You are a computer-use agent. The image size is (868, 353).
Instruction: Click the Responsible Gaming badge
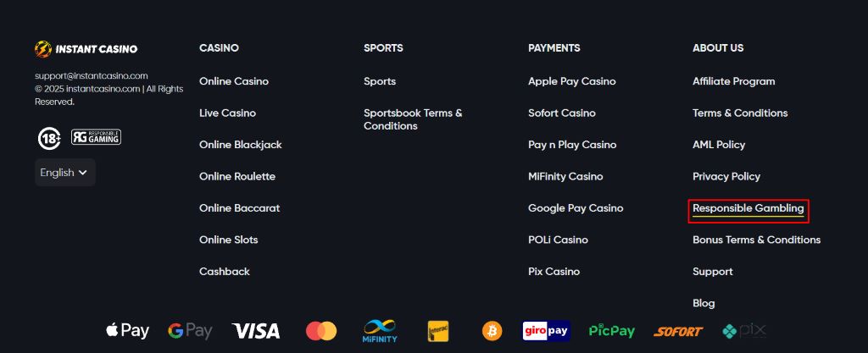96,137
